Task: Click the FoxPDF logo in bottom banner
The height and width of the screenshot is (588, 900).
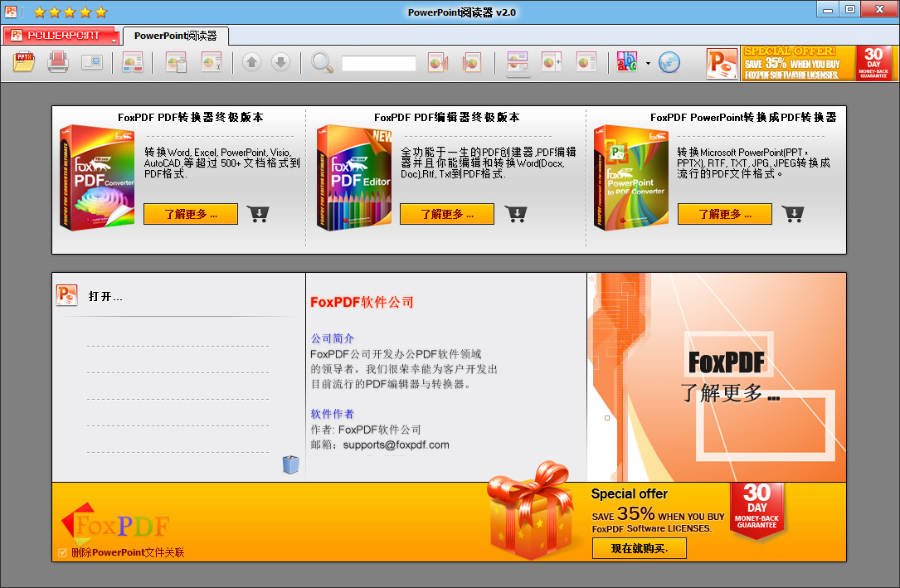Action: click(x=115, y=524)
